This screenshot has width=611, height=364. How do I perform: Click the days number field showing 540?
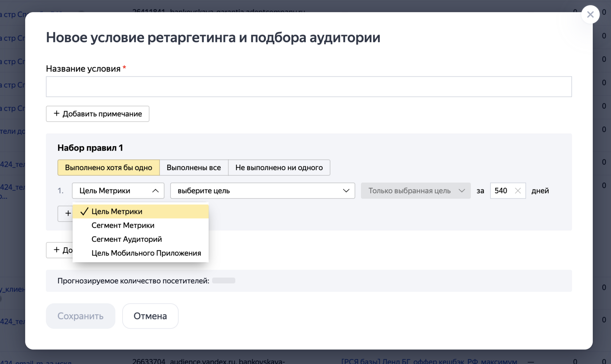point(502,191)
